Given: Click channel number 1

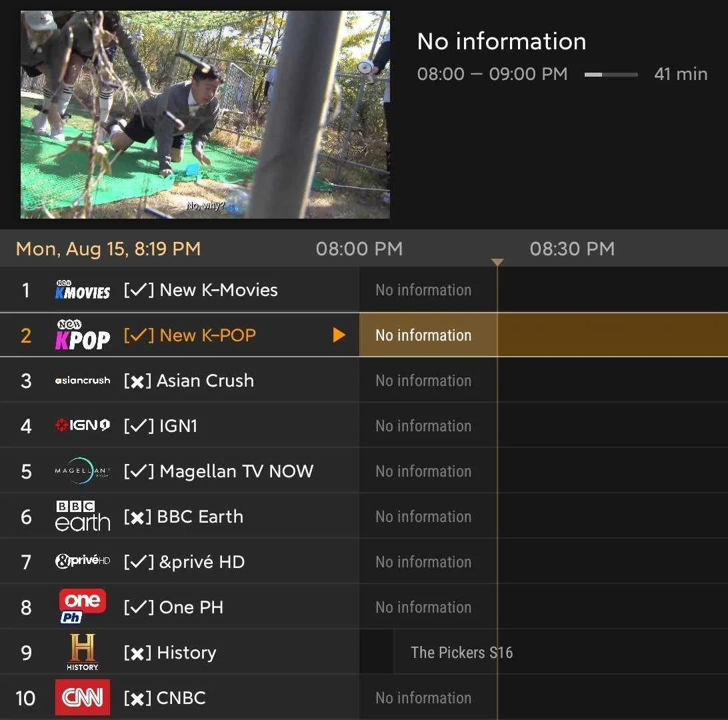Looking at the screenshot, I should click(x=26, y=290).
